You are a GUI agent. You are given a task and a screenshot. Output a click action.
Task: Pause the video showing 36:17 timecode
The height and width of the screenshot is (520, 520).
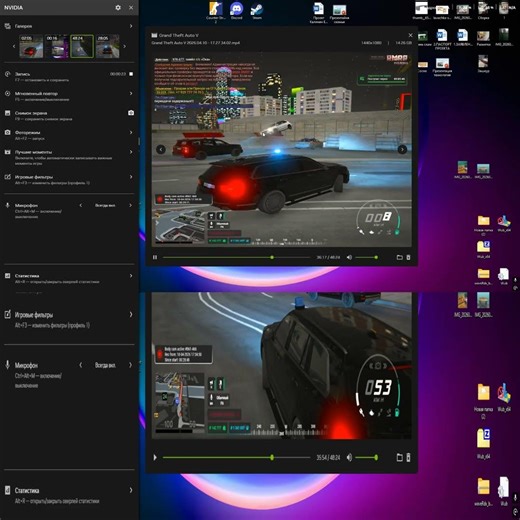click(155, 257)
